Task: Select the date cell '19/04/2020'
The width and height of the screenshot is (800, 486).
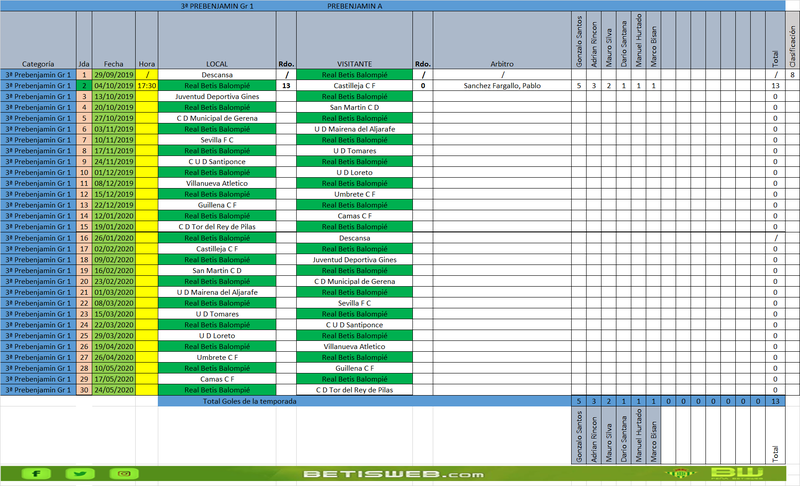Action: (x=114, y=346)
